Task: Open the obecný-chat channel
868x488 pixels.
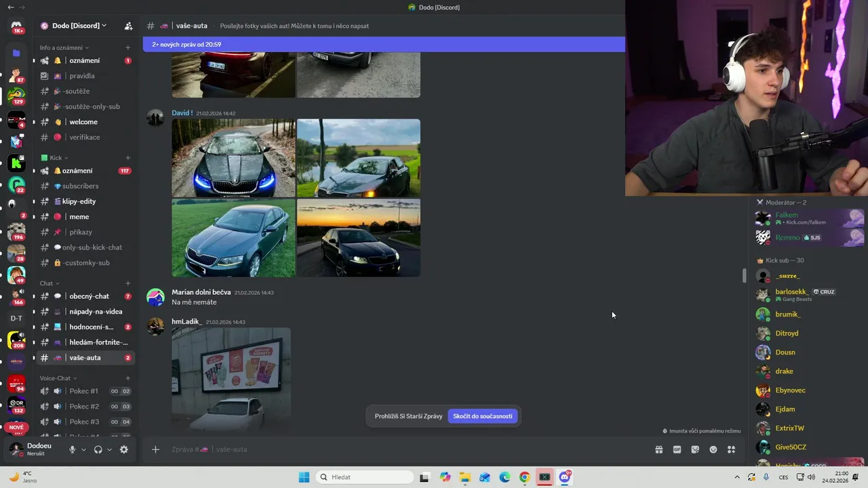Action: (x=85, y=296)
